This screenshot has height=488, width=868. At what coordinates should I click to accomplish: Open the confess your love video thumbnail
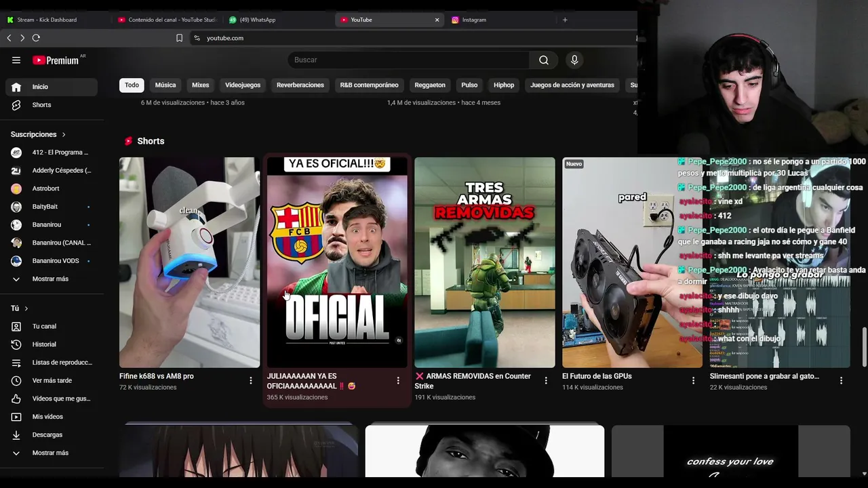(730, 451)
